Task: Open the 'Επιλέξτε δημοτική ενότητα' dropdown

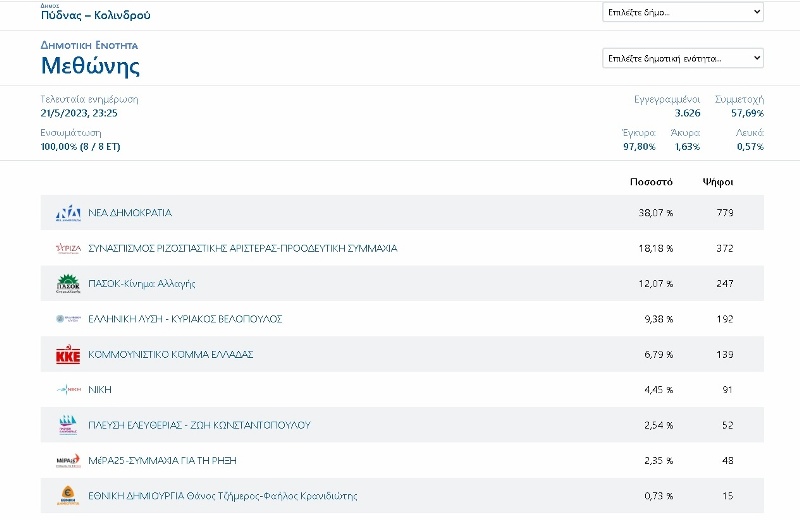Action: tap(683, 58)
